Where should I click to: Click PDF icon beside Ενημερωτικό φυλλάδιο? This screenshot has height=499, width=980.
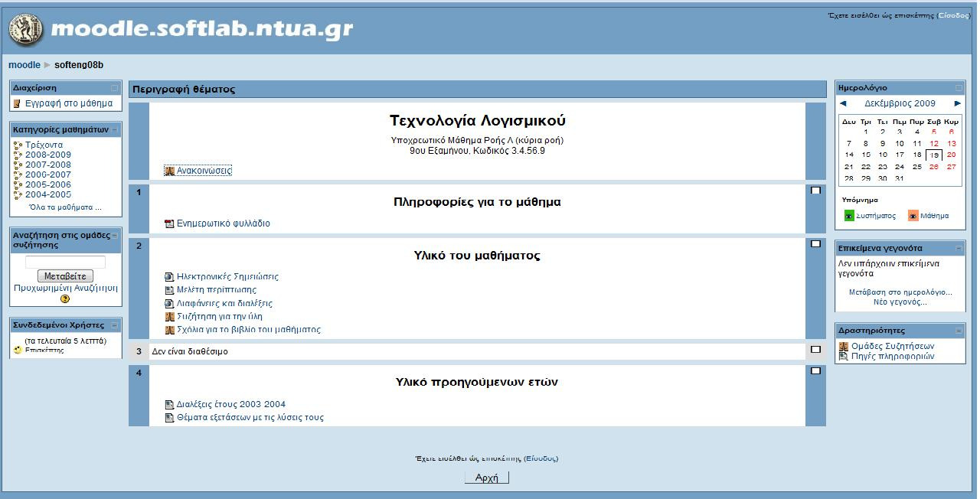point(170,223)
